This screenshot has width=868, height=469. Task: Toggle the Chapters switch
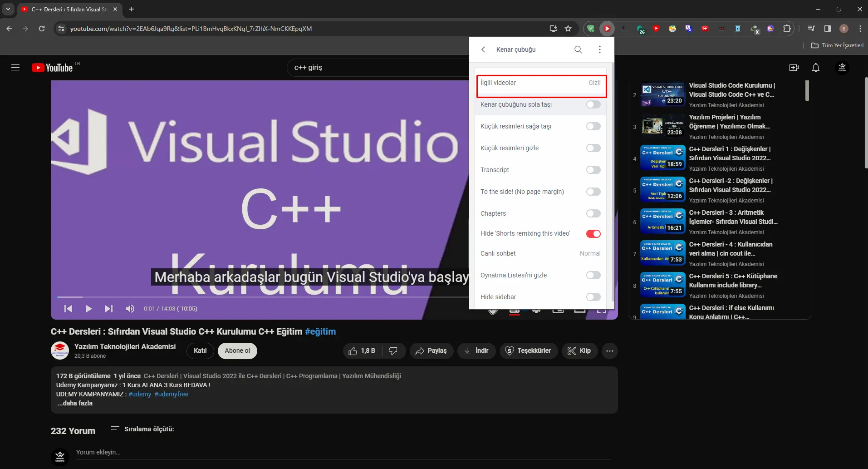pos(593,214)
